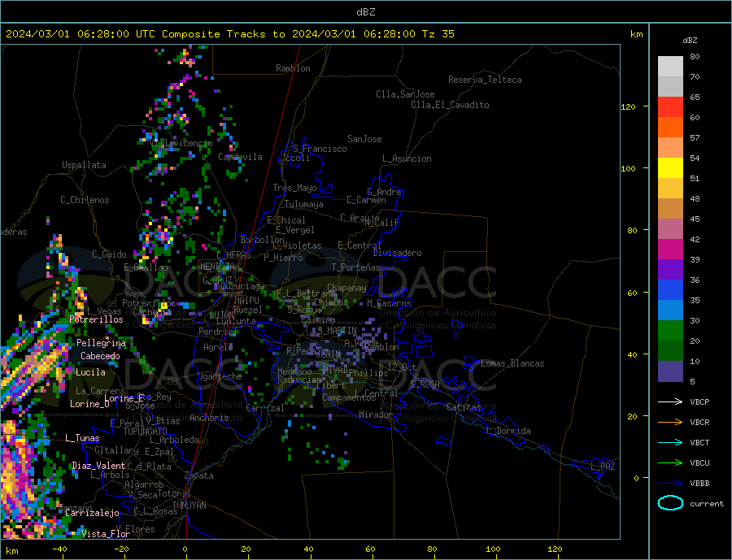Pick the lightest grey swatch beside 80 dBZ
The height and width of the screenshot is (560, 732).
pyautogui.click(x=670, y=67)
